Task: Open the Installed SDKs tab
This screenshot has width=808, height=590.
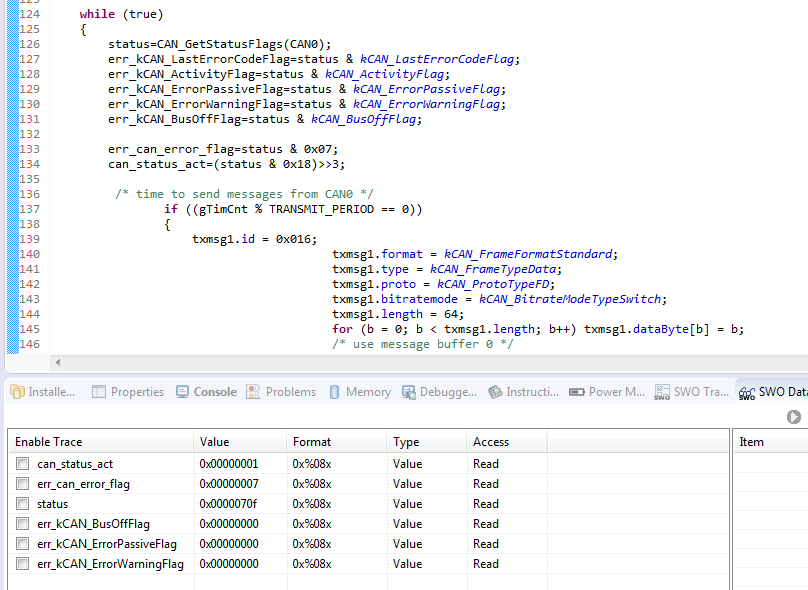Action: coord(43,392)
